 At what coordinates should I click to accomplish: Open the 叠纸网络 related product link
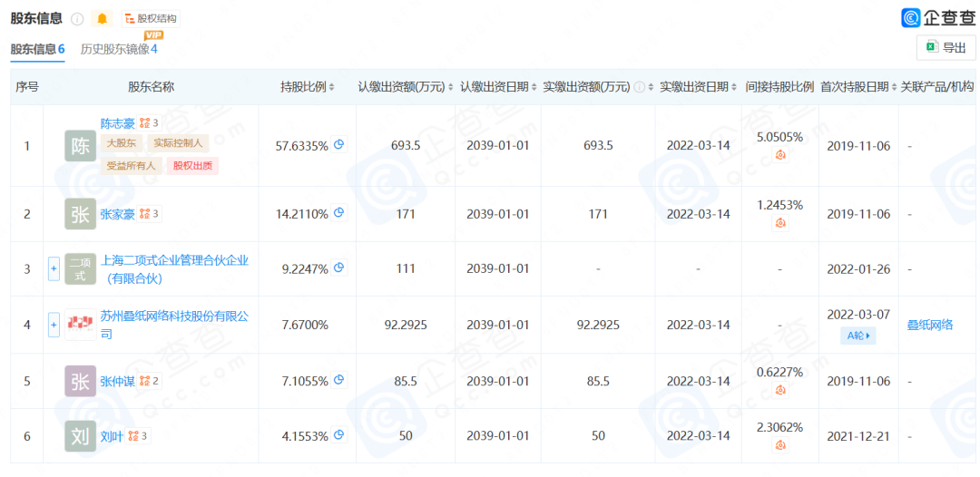(929, 325)
